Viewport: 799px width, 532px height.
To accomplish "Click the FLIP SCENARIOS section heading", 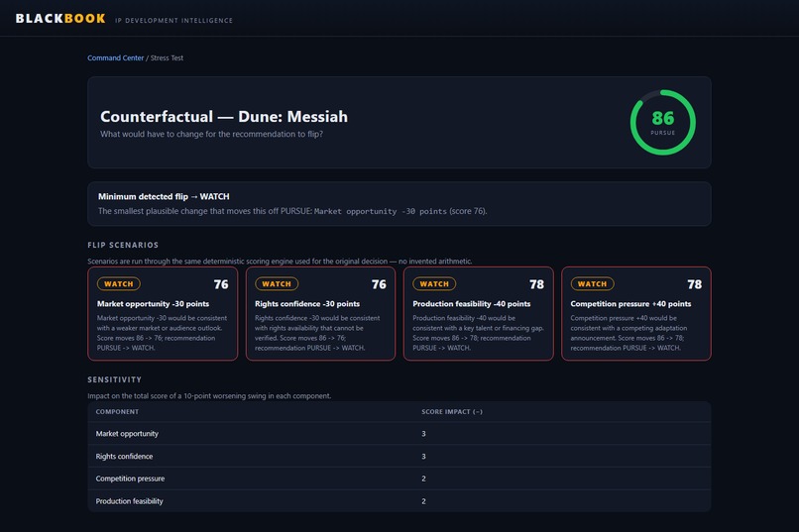I will coord(123,245).
